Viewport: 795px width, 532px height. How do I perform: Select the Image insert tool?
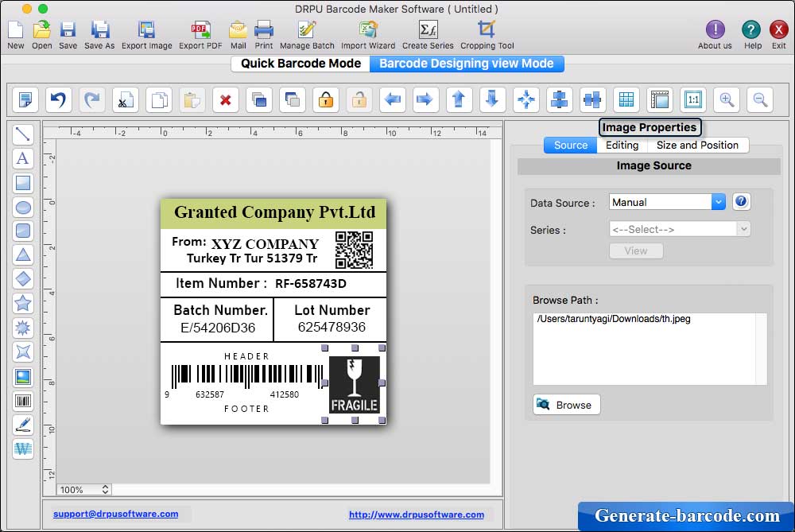tap(23, 377)
